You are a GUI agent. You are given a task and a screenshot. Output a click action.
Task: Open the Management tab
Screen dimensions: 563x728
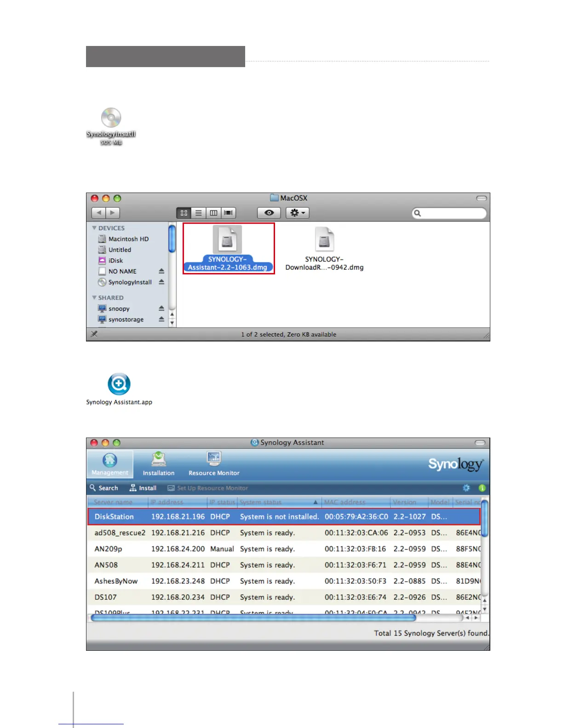click(110, 464)
